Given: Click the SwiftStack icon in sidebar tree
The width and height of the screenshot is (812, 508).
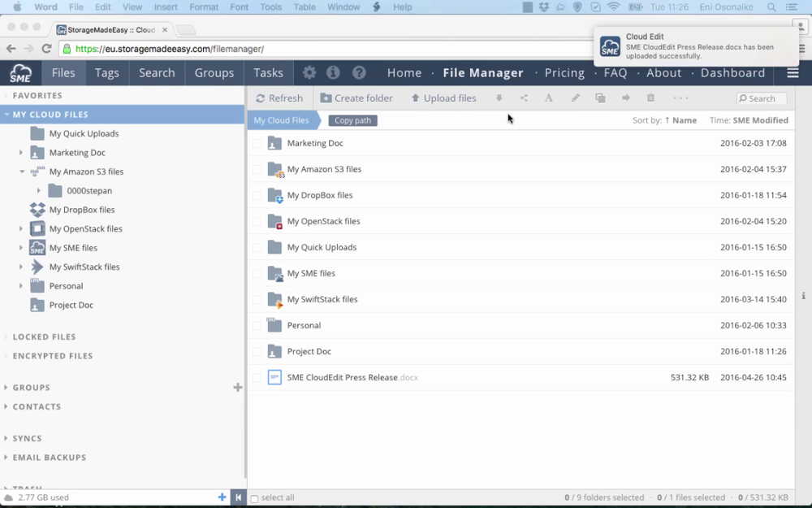Looking at the screenshot, I should [37, 267].
